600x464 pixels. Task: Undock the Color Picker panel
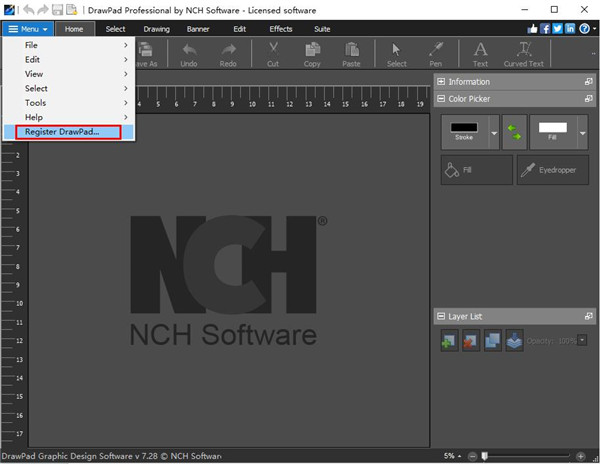coord(589,99)
